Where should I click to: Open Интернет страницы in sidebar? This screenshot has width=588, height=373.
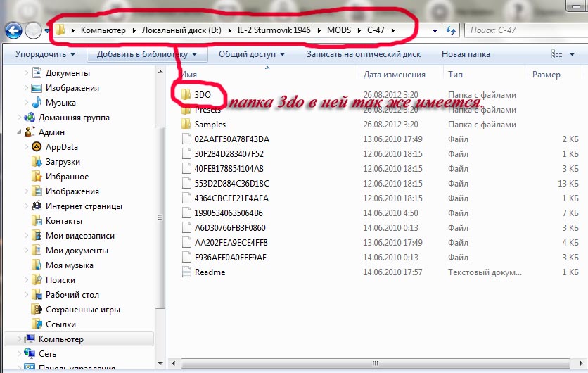(84, 206)
